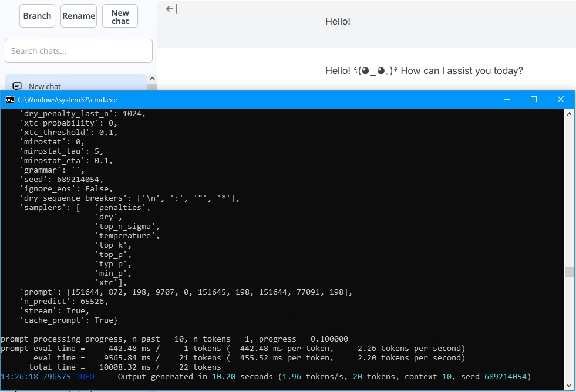This screenshot has height=392, width=576.
Task: Click the 'dry_sequence_breakers' line
Action: [x=130, y=198]
